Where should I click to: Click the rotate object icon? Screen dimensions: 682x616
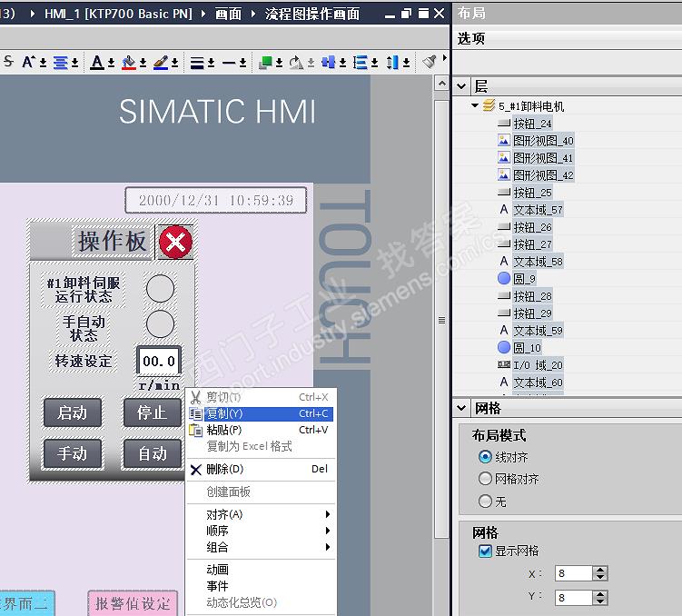pyautogui.click(x=297, y=62)
